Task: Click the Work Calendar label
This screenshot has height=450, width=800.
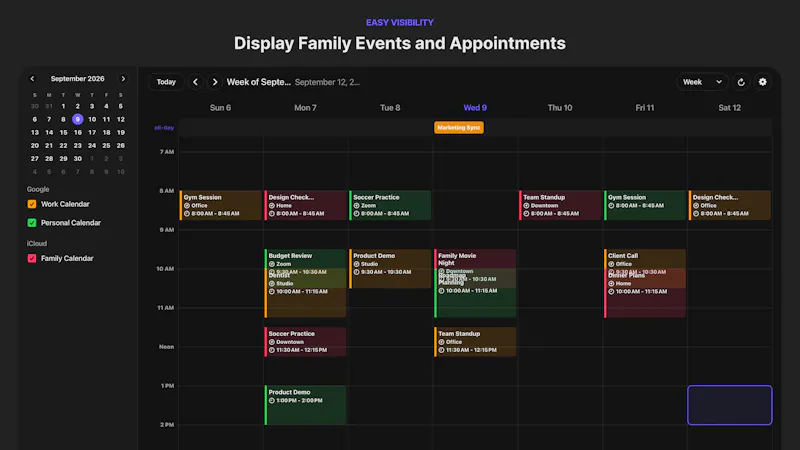Action: [x=65, y=204]
